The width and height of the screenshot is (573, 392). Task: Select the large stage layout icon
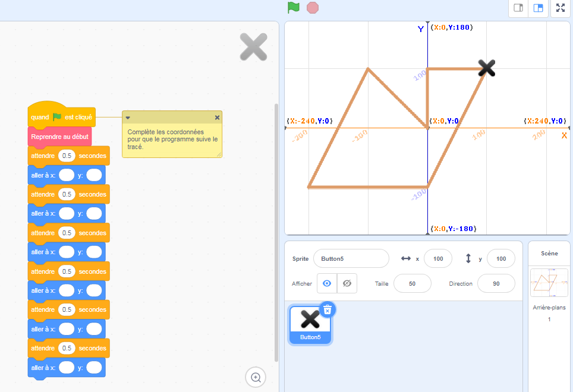(x=537, y=8)
